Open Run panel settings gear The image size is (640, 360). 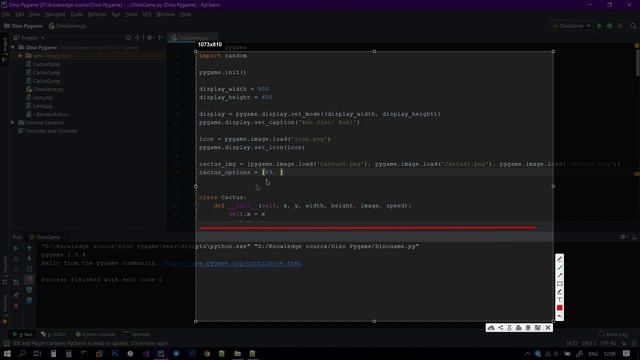coord(623,237)
